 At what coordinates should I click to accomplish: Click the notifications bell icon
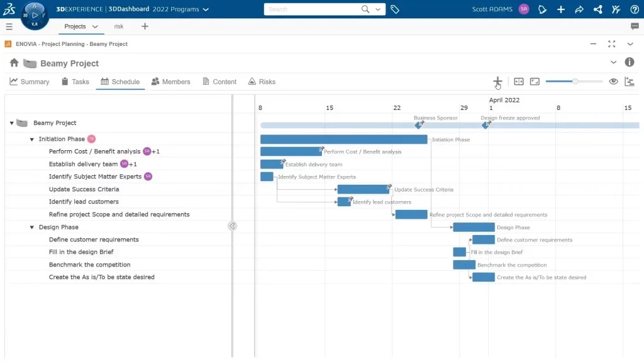click(x=543, y=9)
